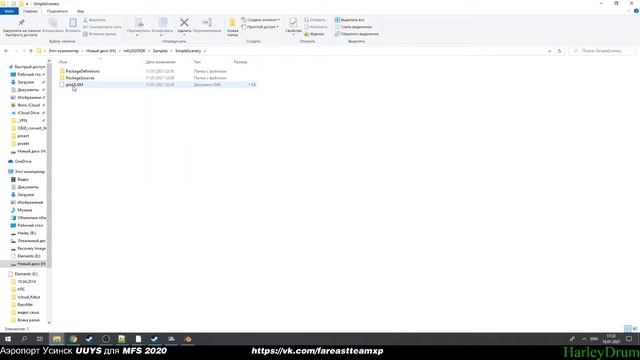
Task: Open the _VPN folder in sidebar
Action: (x=22, y=121)
